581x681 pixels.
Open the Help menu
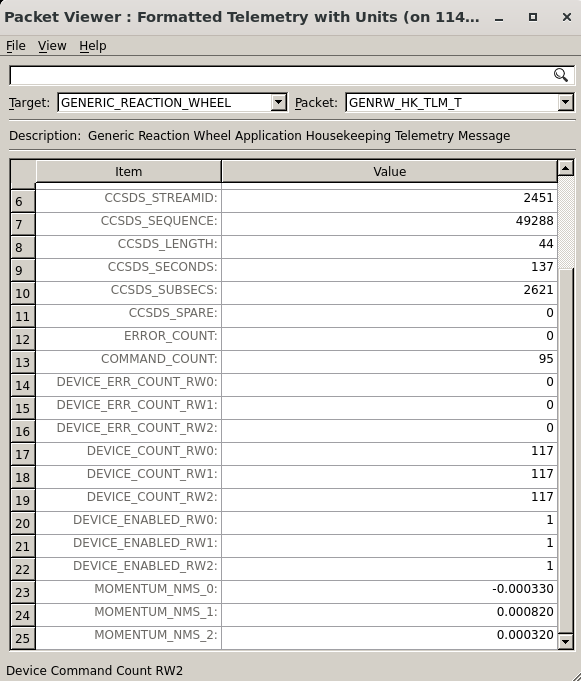pos(92,46)
